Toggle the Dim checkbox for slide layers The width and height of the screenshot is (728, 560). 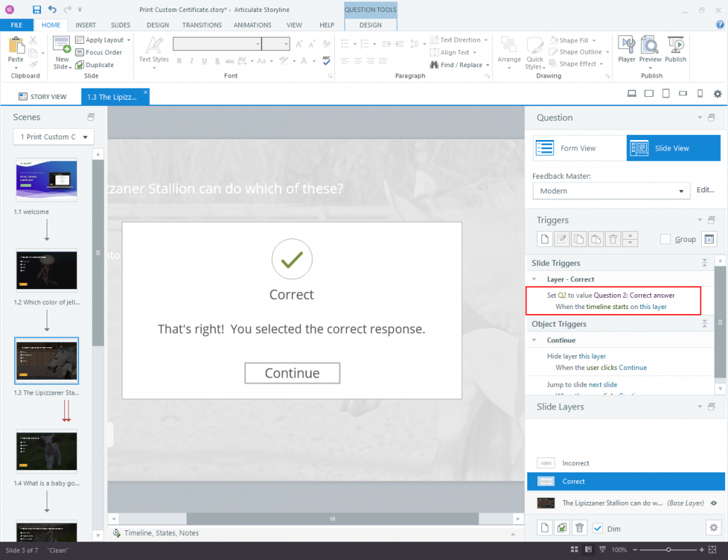point(596,527)
